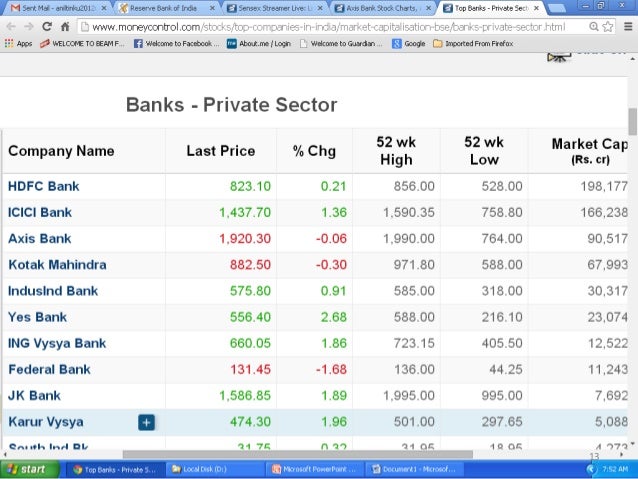This screenshot has width=638, height=479.
Task: Click the % Chg column header
Action: click(314, 151)
